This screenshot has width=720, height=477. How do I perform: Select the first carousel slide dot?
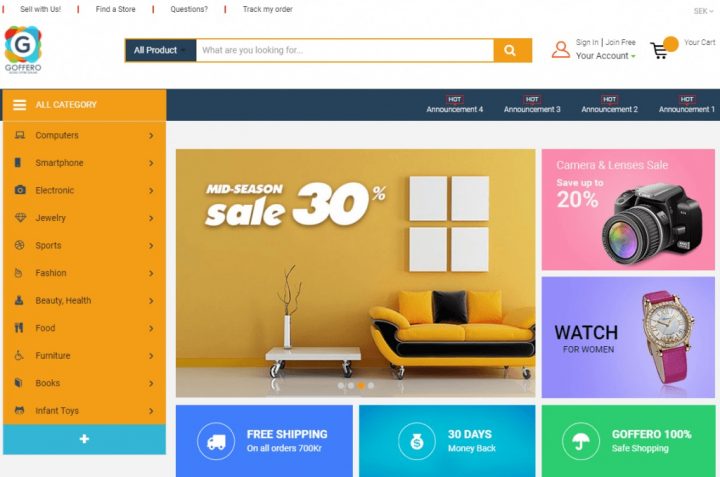click(x=341, y=386)
